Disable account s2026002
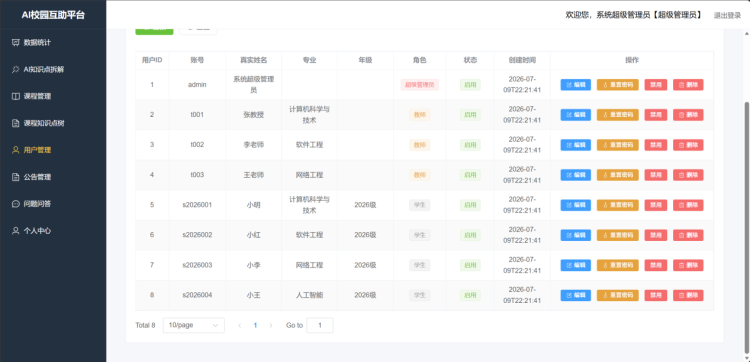The height and width of the screenshot is (362, 750). point(656,235)
